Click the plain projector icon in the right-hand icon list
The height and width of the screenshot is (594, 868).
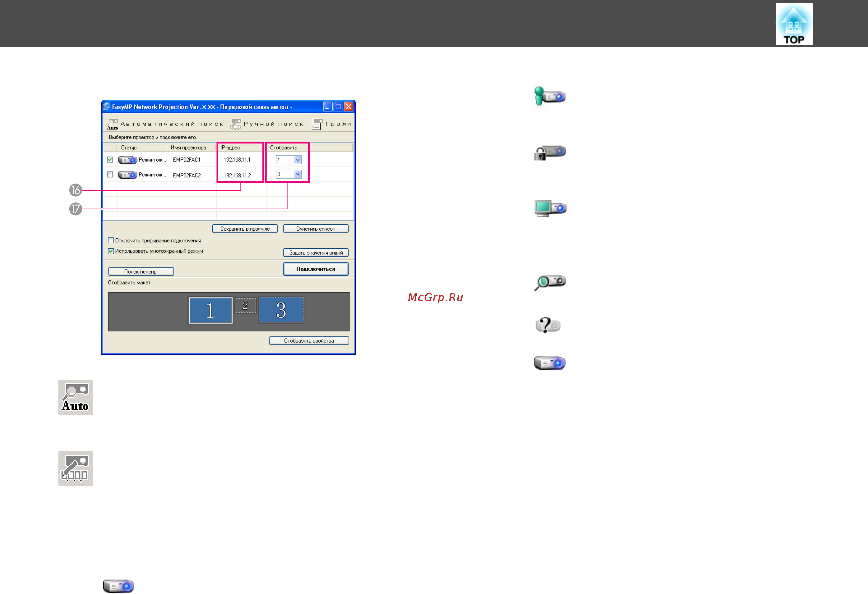tap(550, 363)
